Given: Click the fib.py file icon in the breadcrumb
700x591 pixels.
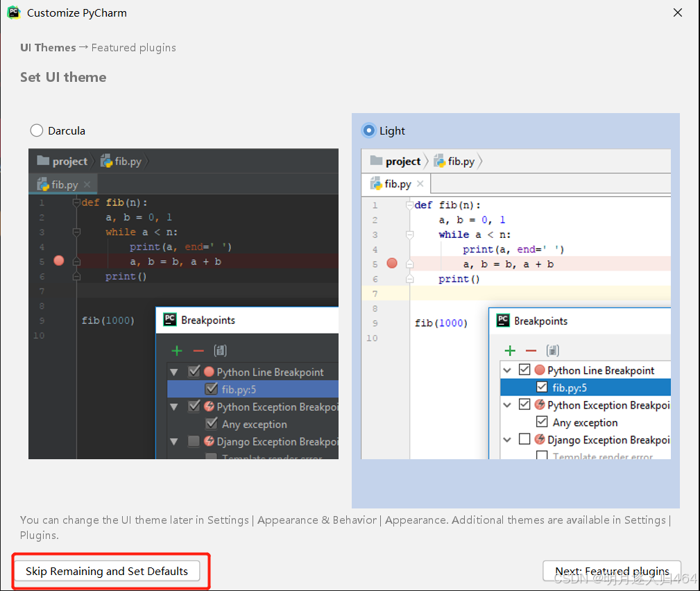Looking at the screenshot, I should point(441,161).
